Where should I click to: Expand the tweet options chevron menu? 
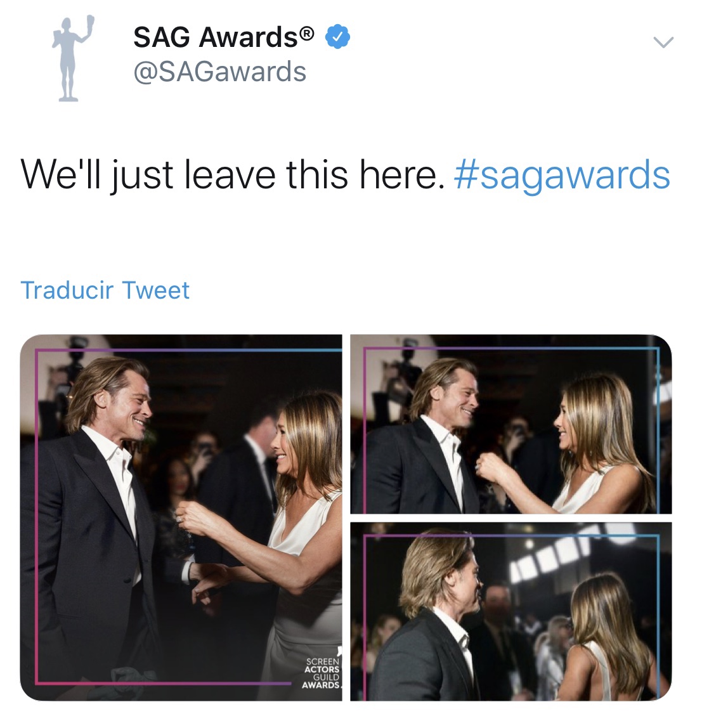coord(663,42)
